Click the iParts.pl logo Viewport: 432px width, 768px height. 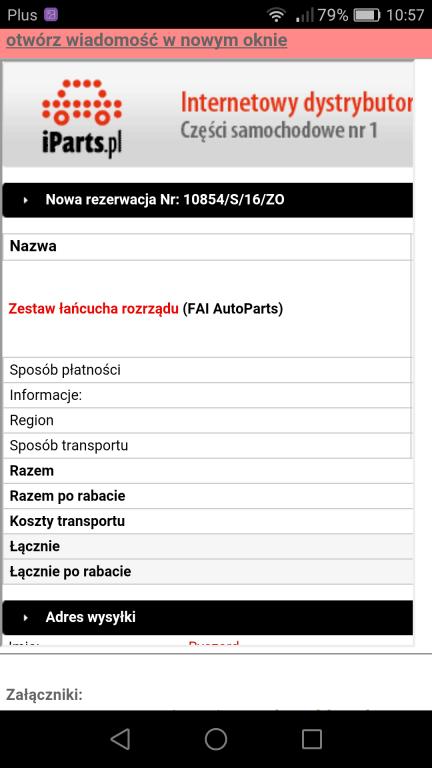pyautogui.click(x=82, y=118)
